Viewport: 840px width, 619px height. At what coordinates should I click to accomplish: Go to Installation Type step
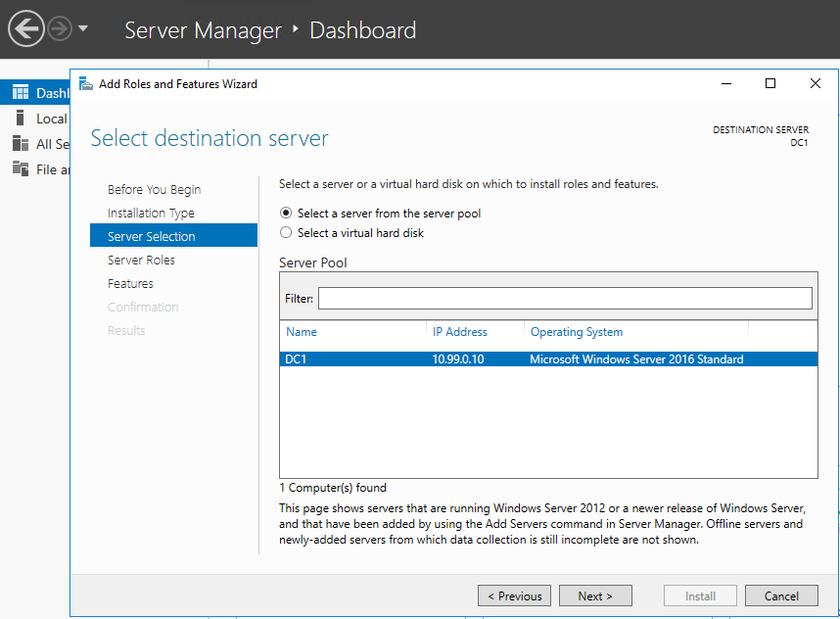151,214
